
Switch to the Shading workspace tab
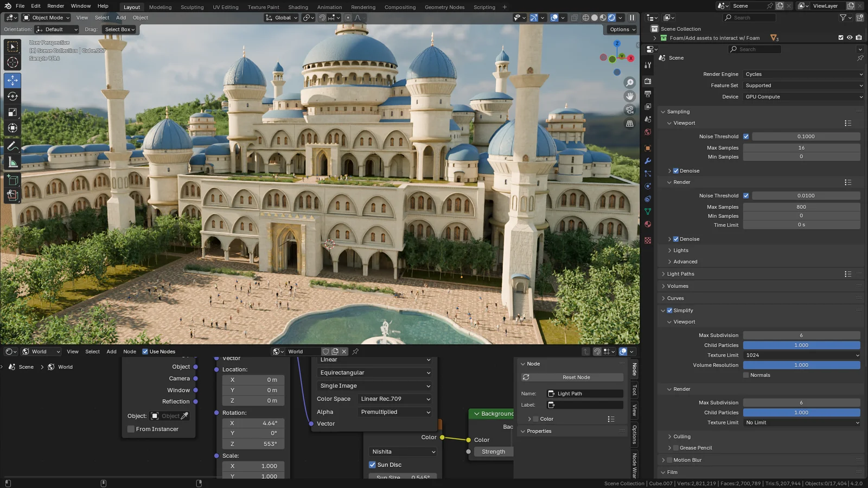tap(298, 7)
